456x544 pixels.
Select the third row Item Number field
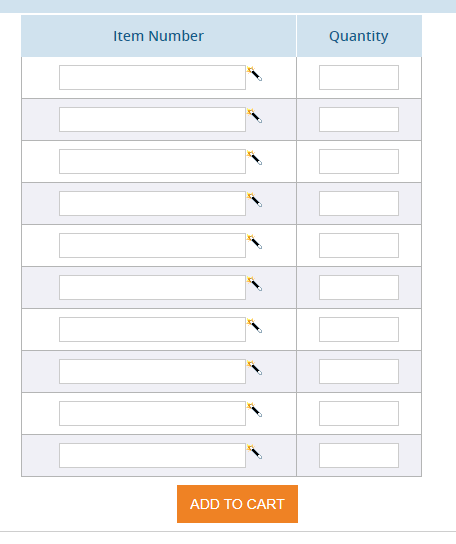pos(152,161)
